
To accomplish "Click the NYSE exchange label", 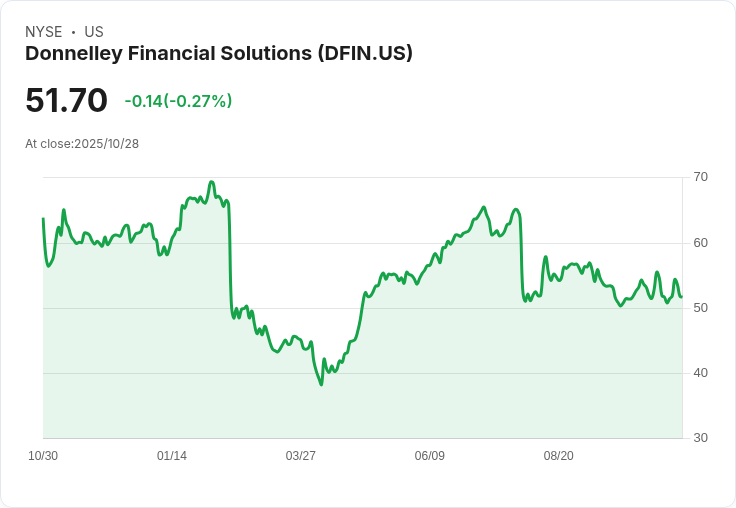I will tap(44, 32).
